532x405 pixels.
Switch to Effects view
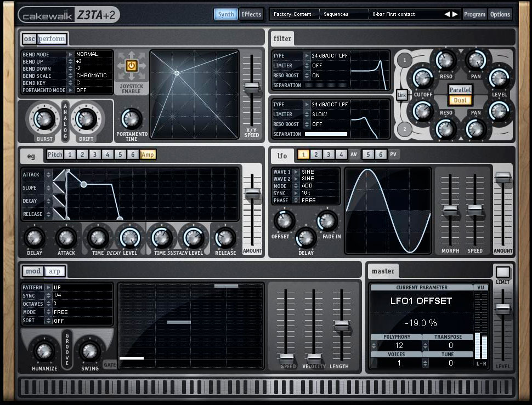click(x=251, y=14)
